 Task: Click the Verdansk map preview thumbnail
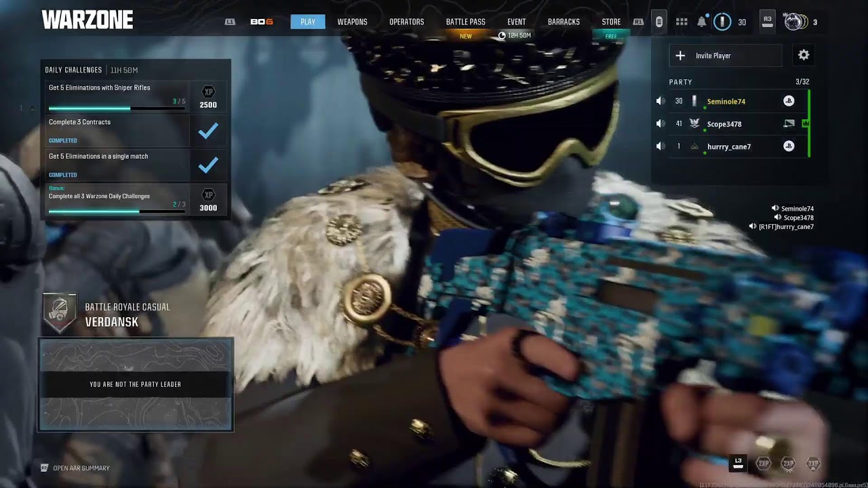coord(136,384)
